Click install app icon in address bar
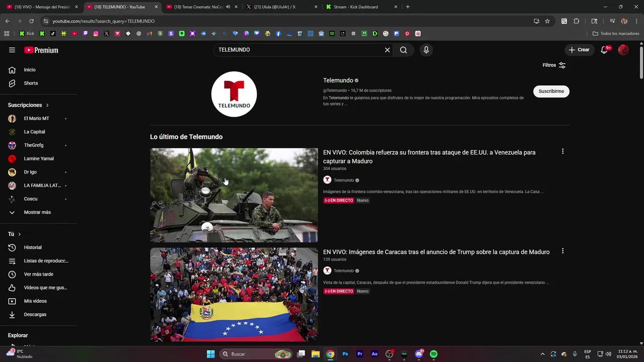 click(536, 21)
